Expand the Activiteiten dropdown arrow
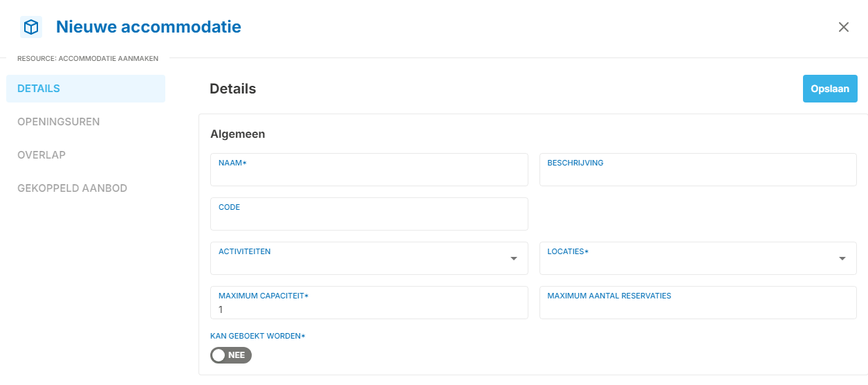This screenshot has width=868, height=385. point(514,258)
